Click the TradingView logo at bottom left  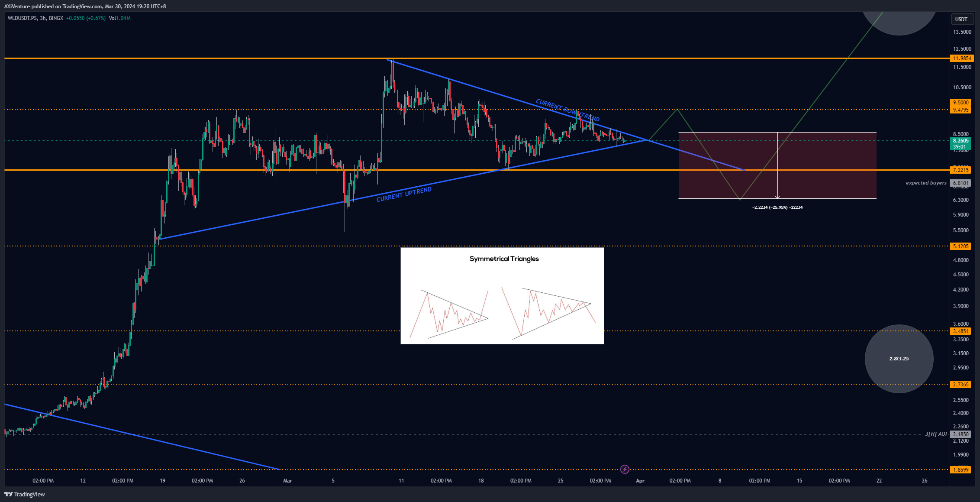pos(25,494)
